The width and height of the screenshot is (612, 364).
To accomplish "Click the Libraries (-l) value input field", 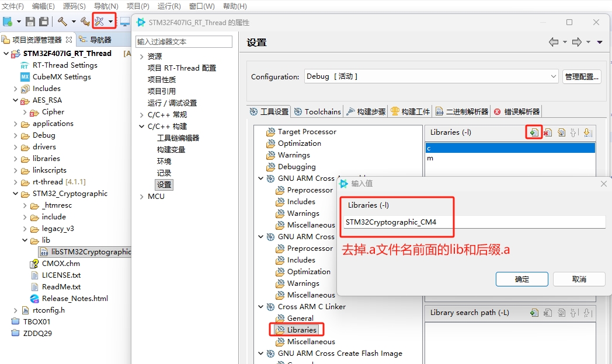I will coord(474,222).
